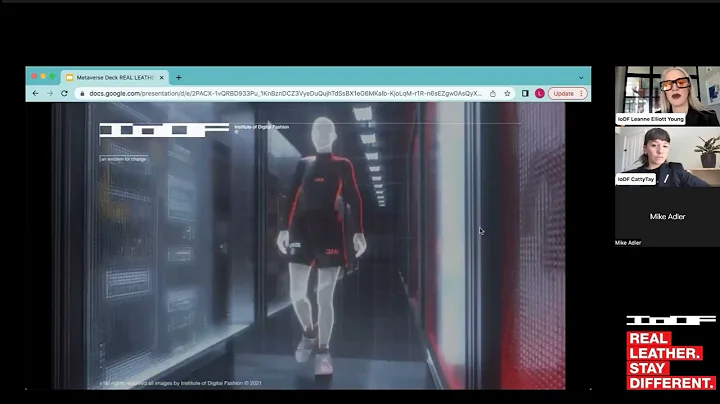Select Mike Adler participant tile

(x=667, y=217)
